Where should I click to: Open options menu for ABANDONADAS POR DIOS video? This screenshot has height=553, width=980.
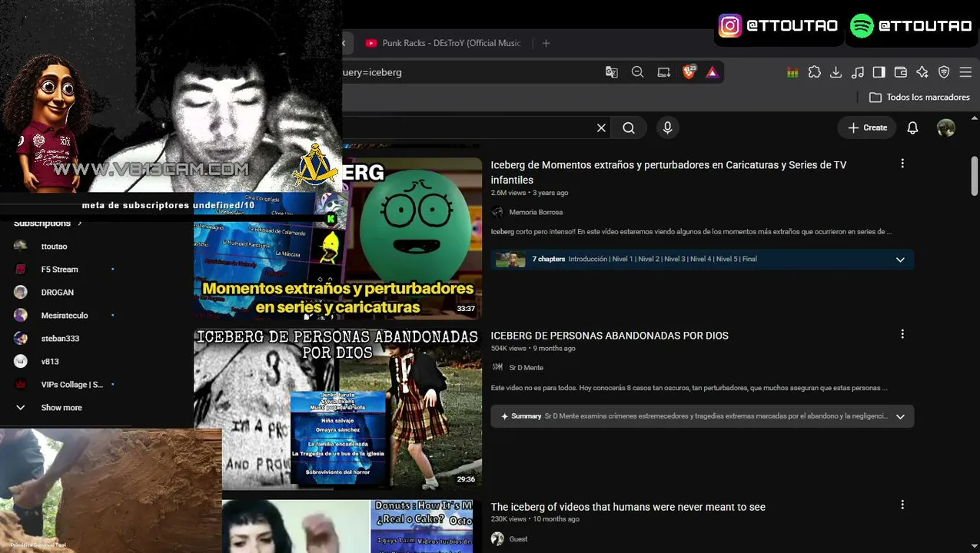902,334
